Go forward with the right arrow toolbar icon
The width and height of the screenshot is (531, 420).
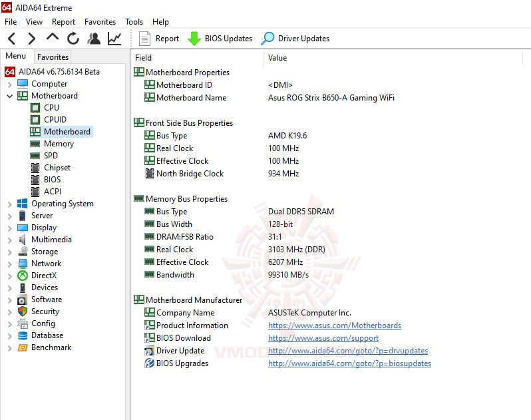click(x=31, y=39)
